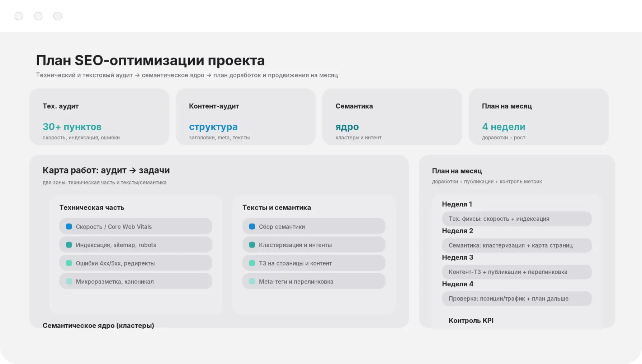Click the pale dot beside Микроразметка, каноникал
The height and width of the screenshot is (364, 642).
(x=69, y=281)
